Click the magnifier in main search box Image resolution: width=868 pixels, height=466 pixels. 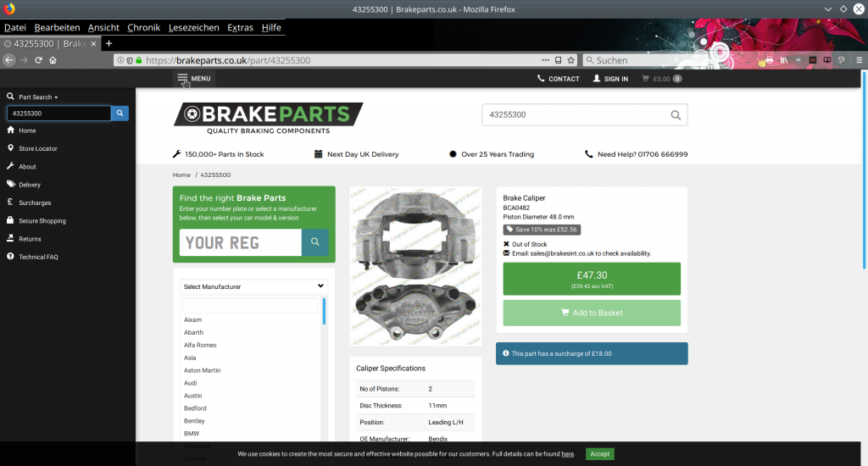coord(676,115)
